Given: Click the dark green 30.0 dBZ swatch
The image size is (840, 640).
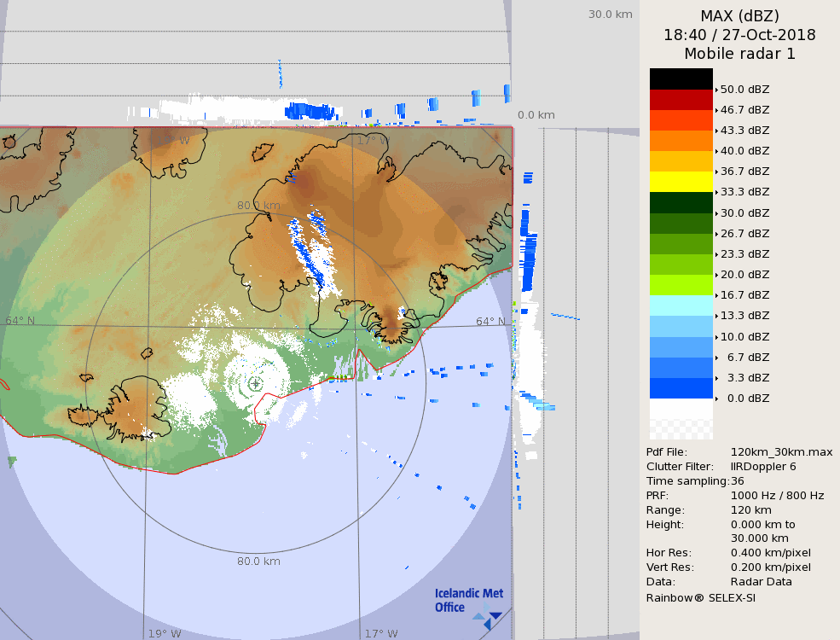Looking at the screenshot, I should (681, 202).
